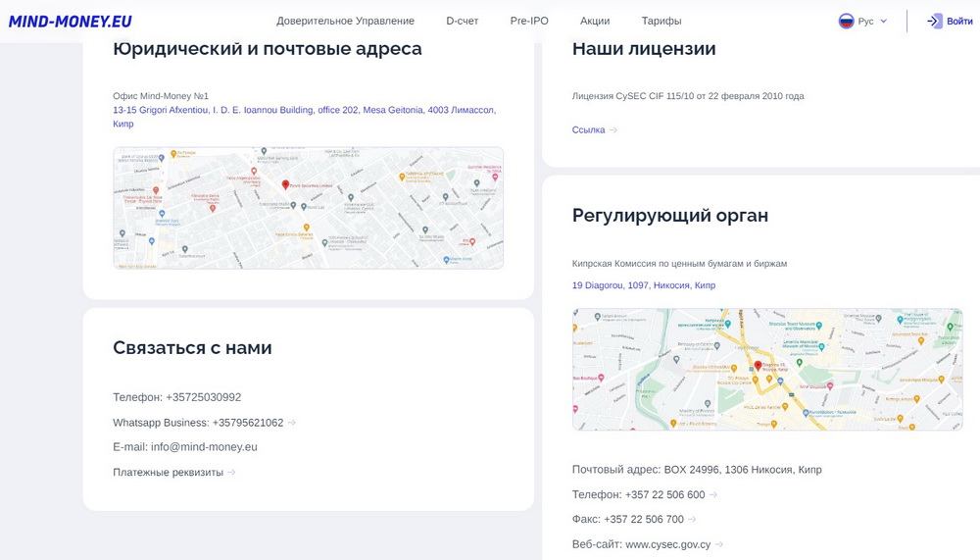This screenshot has width=980, height=560.
Task: Click Юридический и почтовые адреса heading
Action: click(267, 49)
